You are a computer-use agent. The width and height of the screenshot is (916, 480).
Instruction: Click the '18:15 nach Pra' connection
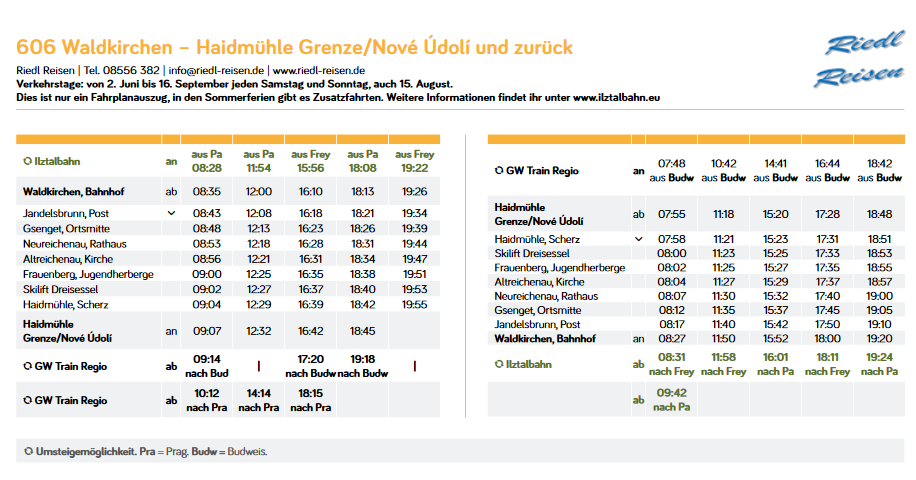[x=310, y=401]
